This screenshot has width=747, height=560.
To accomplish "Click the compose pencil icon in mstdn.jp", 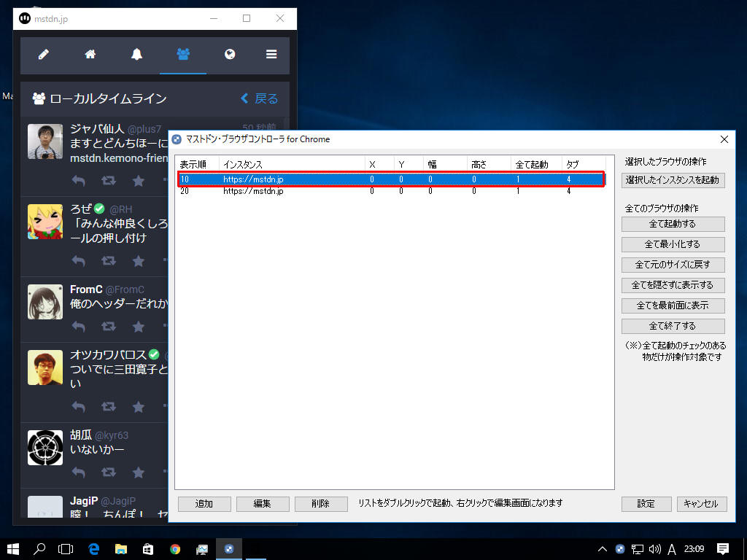I will [x=43, y=54].
